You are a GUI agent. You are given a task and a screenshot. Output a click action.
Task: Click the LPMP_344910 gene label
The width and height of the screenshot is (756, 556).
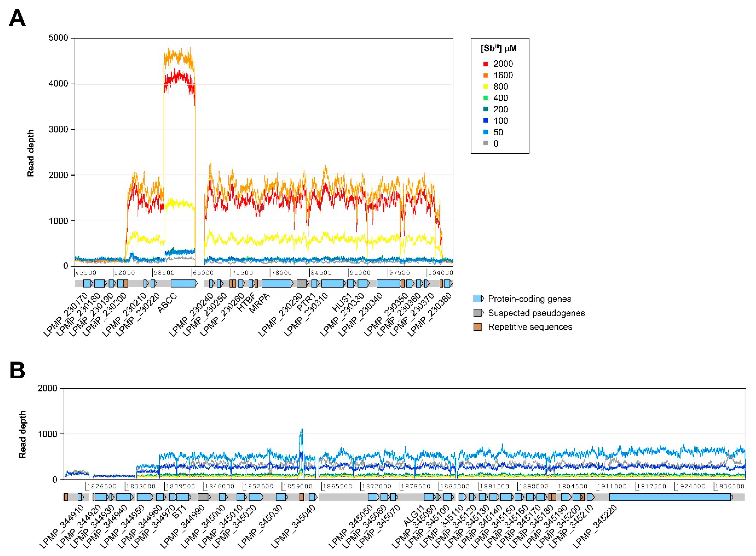[x=62, y=527]
